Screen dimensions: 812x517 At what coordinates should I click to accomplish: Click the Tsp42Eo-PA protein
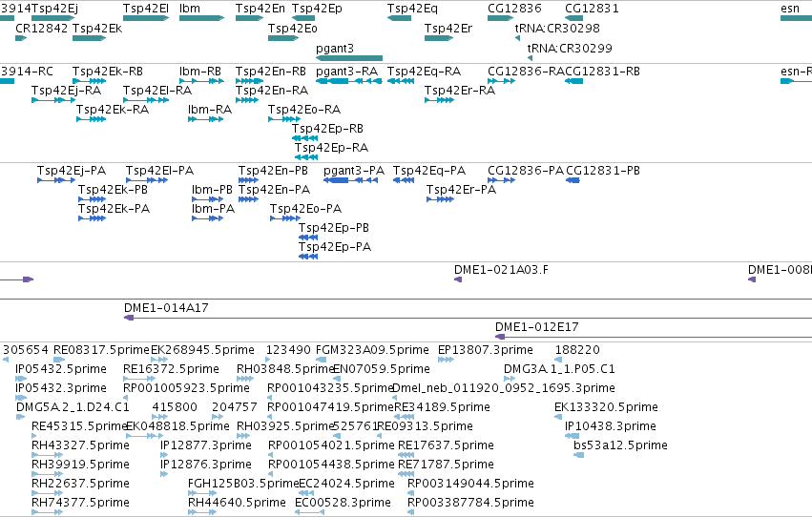pyautogui.click(x=285, y=218)
